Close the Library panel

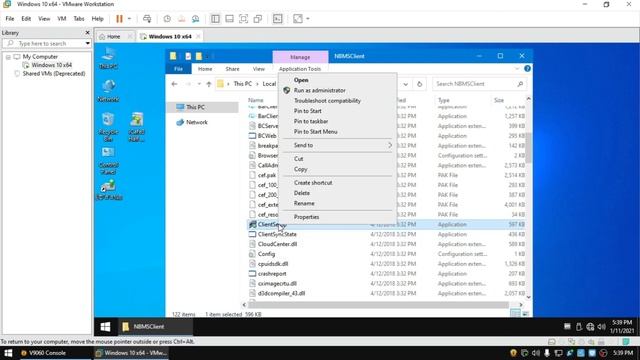(x=87, y=33)
